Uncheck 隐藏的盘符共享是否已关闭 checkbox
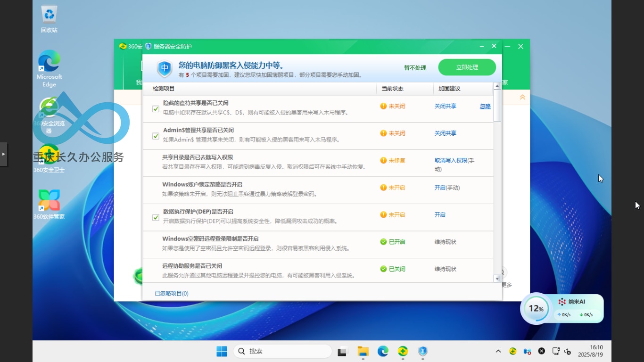Viewport: 644px width, 362px height. 156,109
